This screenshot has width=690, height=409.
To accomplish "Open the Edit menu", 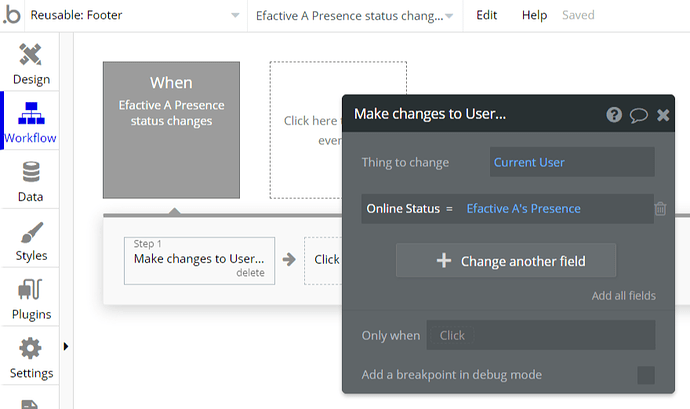I will [x=486, y=15].
